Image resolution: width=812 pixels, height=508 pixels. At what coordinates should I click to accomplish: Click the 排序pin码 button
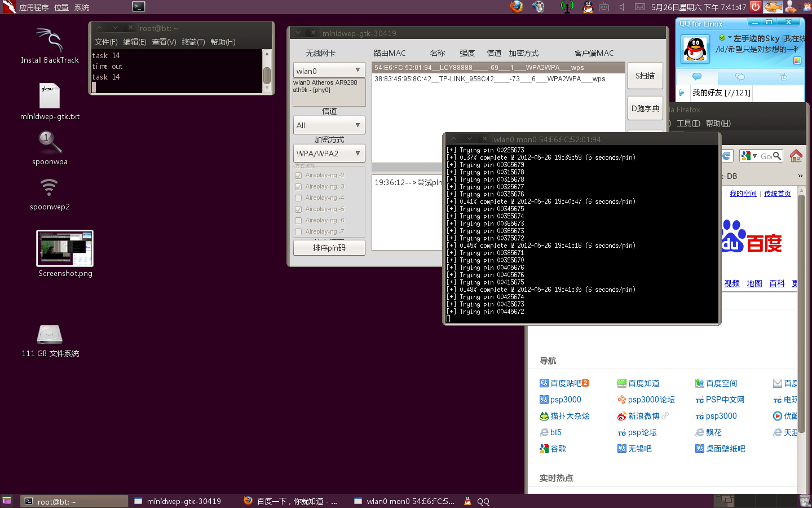point(329,248)
